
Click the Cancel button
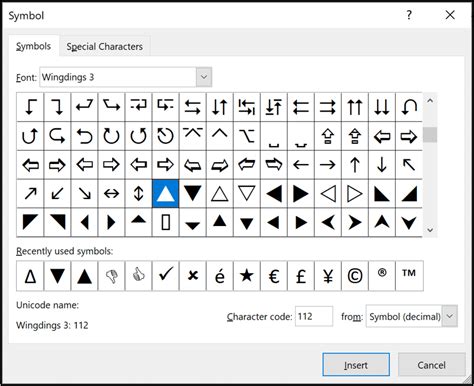(x=431, y=365)
